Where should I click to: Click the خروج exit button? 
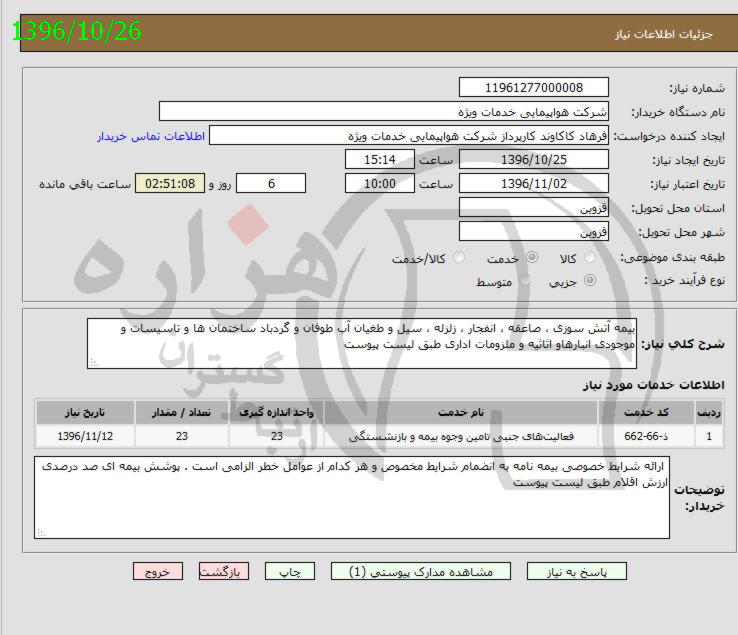(x=158, y=571)
